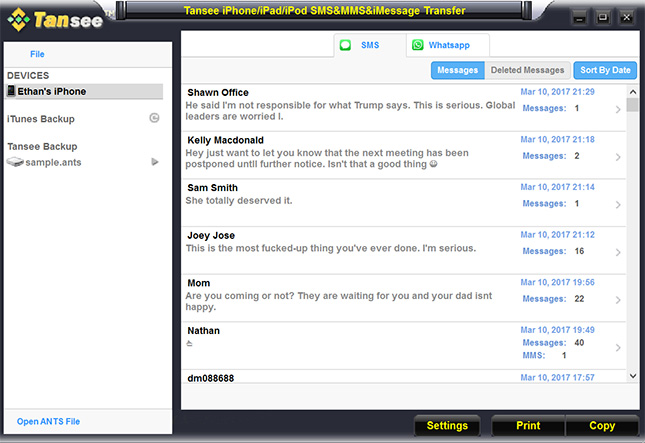Image resolution: width=645 pixels, height=443 pixels.
Task: Open Kelly Macdonald conversation chevron
Action: 618,157
